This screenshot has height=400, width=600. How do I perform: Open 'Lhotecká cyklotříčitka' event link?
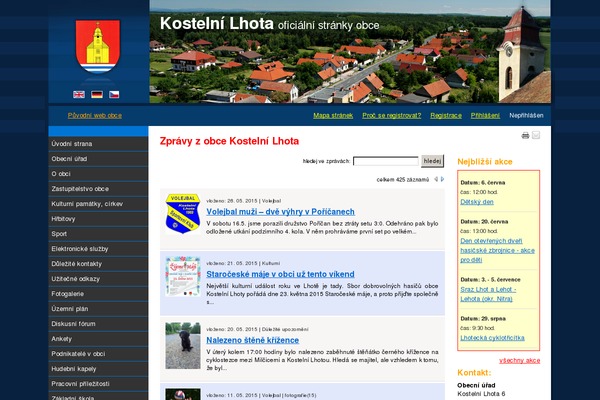pos(492,338)
